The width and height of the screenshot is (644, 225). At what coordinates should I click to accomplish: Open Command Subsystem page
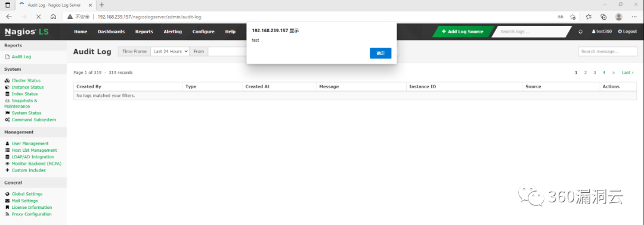click(33, 120)
